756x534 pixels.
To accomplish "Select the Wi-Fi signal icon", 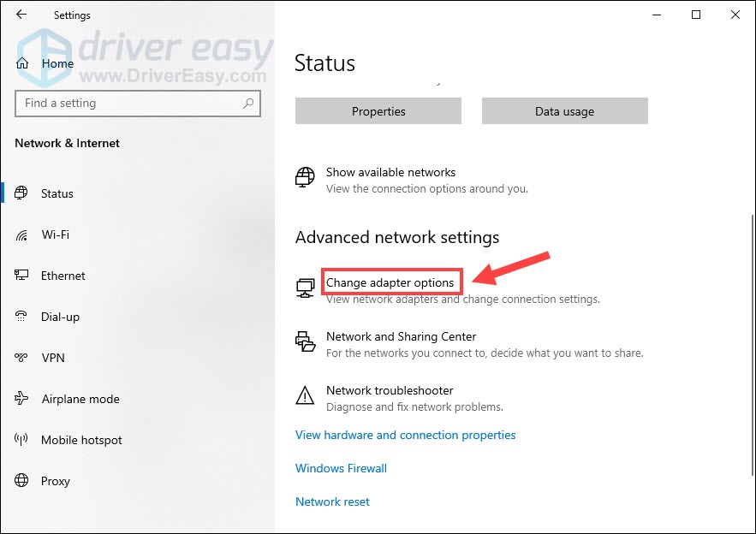I will coord(21,235).
